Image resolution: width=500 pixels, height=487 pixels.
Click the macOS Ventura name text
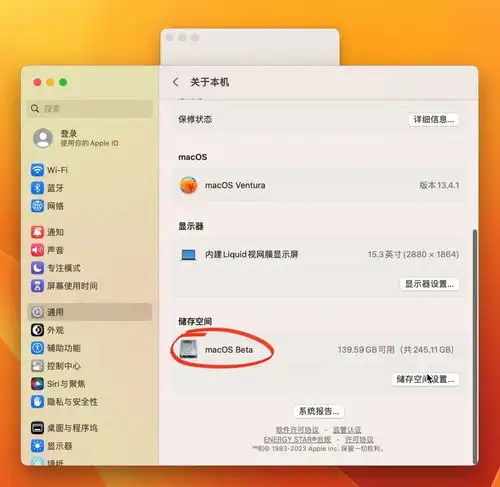click(235, 185)
